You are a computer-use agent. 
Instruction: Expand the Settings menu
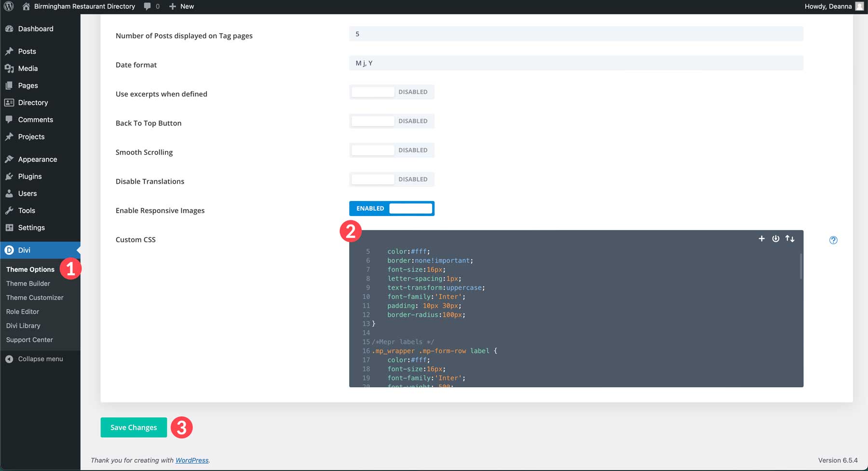31,227
